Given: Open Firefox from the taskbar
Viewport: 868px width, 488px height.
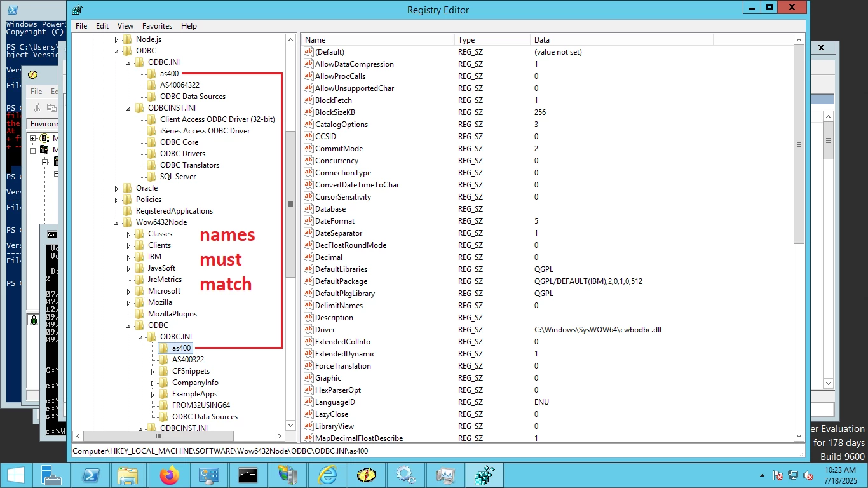Looking at the screenshot, I should point(170,475).
